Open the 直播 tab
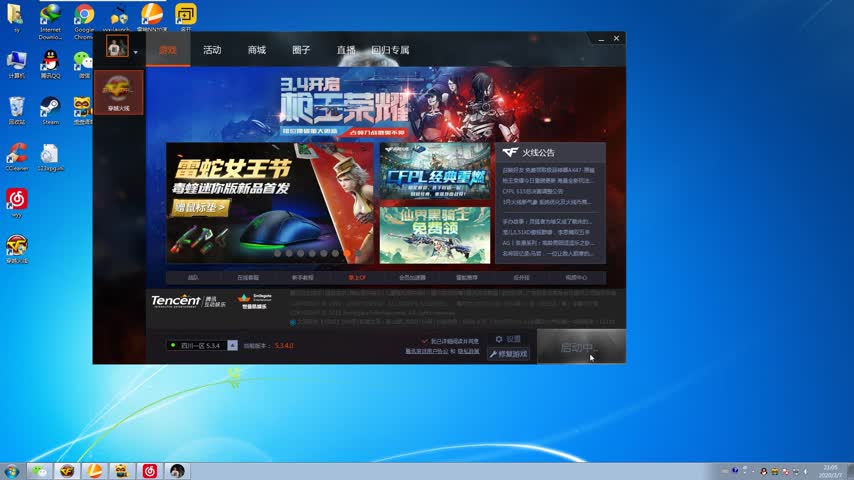Screen dimensions: 854x480 pyautogui.click(x=345, y=50)
